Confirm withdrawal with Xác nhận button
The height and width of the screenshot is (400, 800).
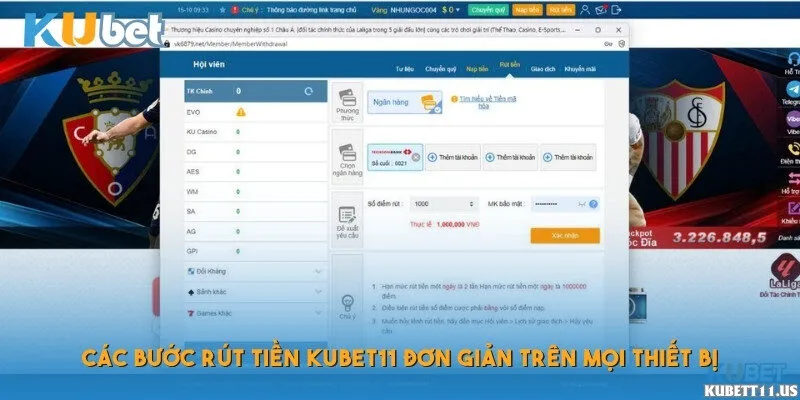click(565, 236)
